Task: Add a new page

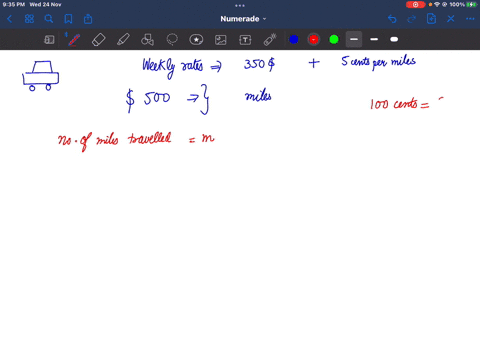Action: tap(431, 19)
